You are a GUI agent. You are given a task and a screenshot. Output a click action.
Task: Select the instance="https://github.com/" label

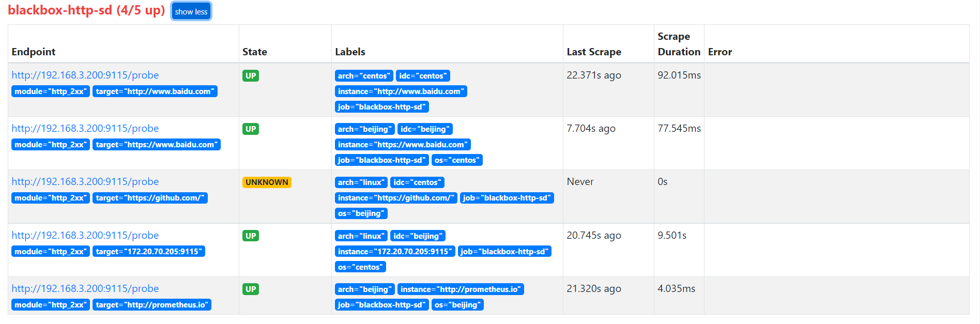coord(396,198)
